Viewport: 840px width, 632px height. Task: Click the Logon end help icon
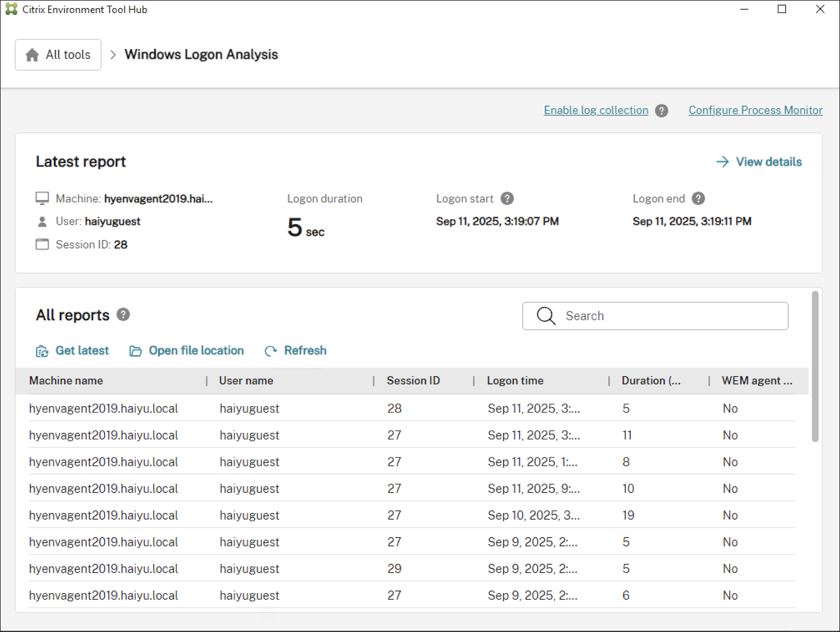pyautogui.click(x=698, y=199)
